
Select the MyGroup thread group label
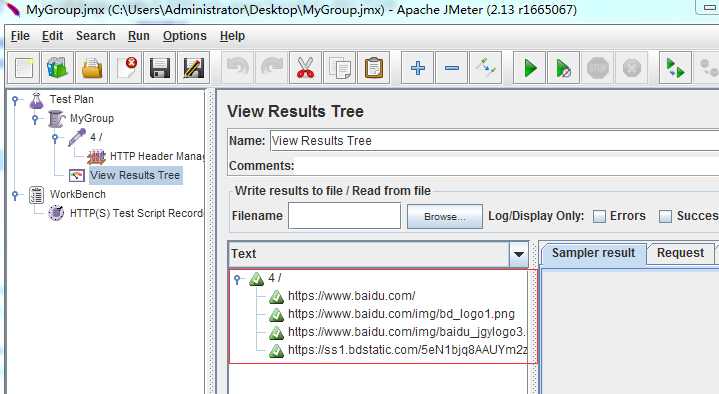[x=92, y=118]
